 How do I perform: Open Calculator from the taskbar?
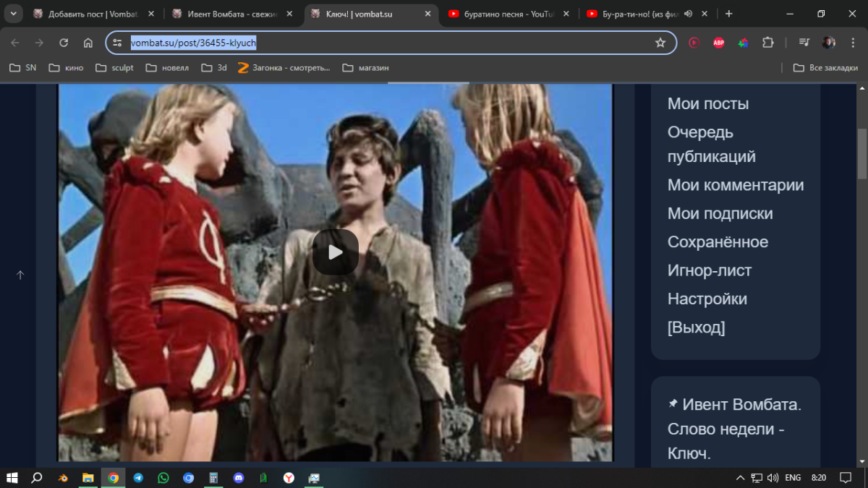pyautogui.click(x=213, y=478)
